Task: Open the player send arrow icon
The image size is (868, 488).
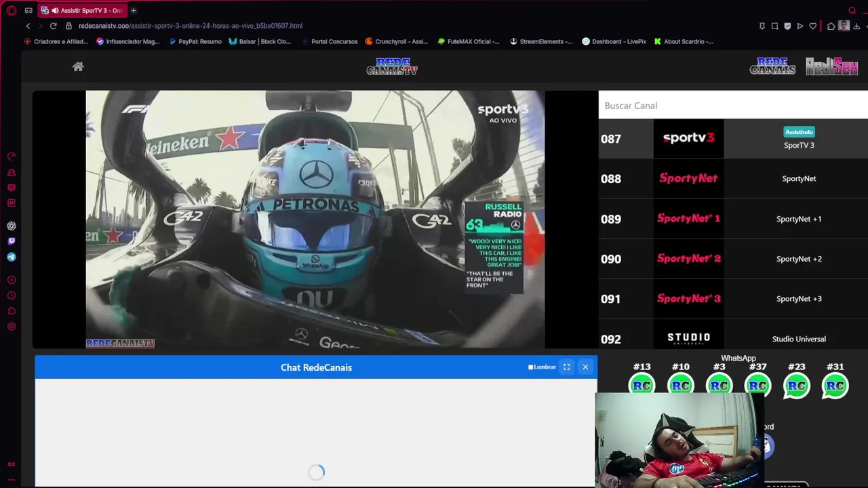Action: [x=800, y=26]
